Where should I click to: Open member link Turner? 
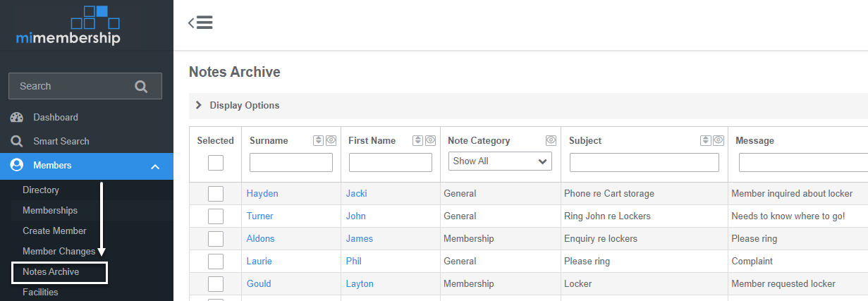(260, 216)
